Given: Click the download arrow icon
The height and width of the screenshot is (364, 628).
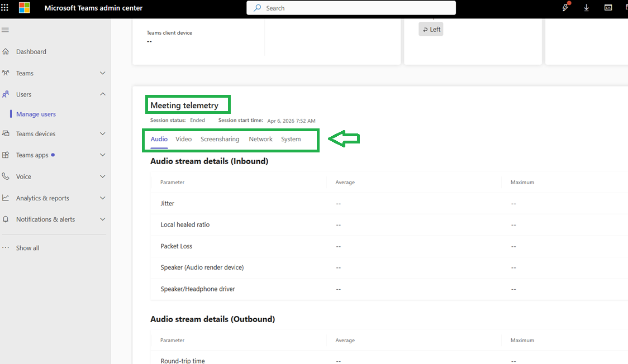Looking at the screenshot, I should [x=586, y=8].
